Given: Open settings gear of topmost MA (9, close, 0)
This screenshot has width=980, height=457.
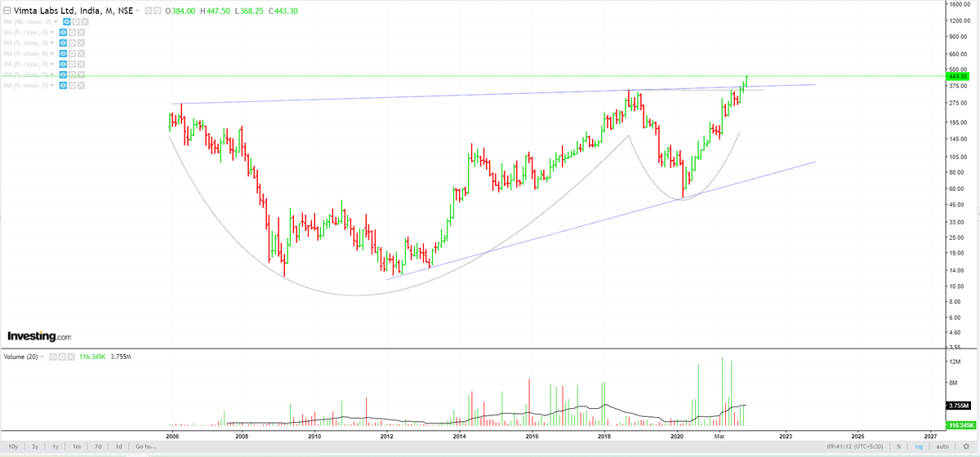Looking at the screenshot, I should [72, 32].
